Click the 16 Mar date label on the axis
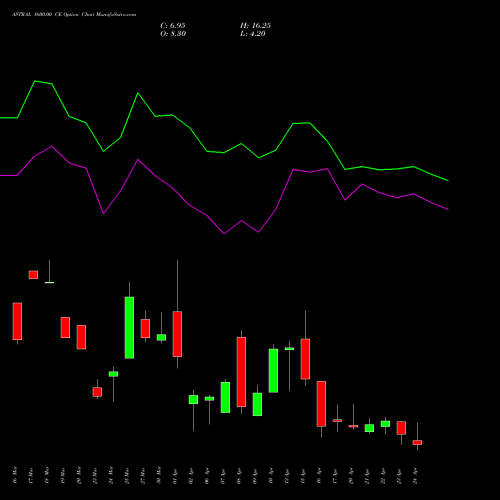 click(15, 475)
